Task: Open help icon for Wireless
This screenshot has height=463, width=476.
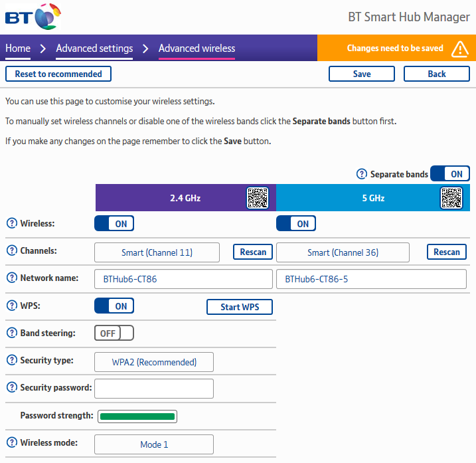Action: 12,223
